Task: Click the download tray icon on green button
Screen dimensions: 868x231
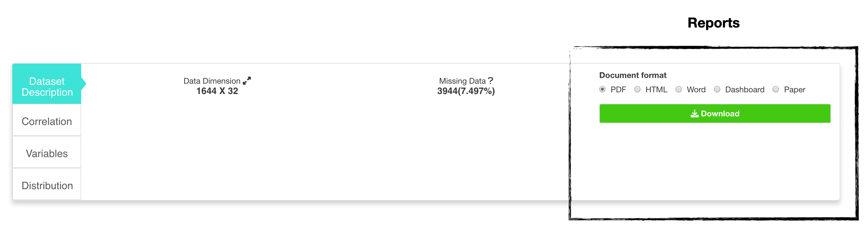Action: point(694,113)
